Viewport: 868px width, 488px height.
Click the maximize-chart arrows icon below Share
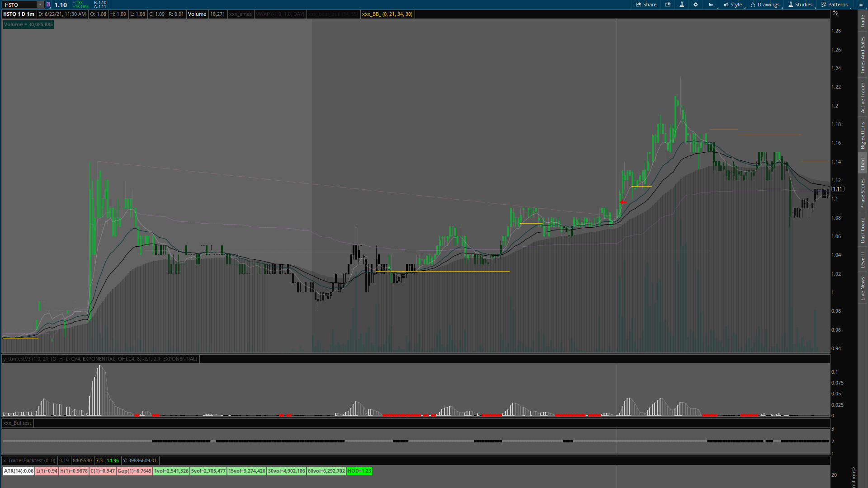tap(835, 14)
